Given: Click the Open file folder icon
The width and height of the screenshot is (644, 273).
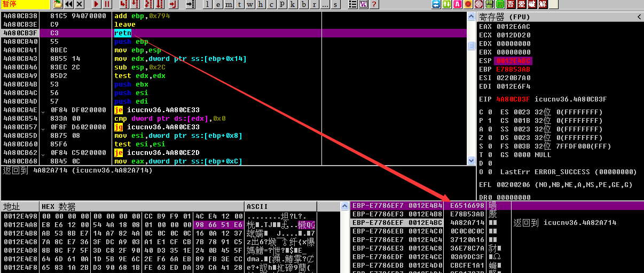Looking at the screenshot, I should 58,4.
